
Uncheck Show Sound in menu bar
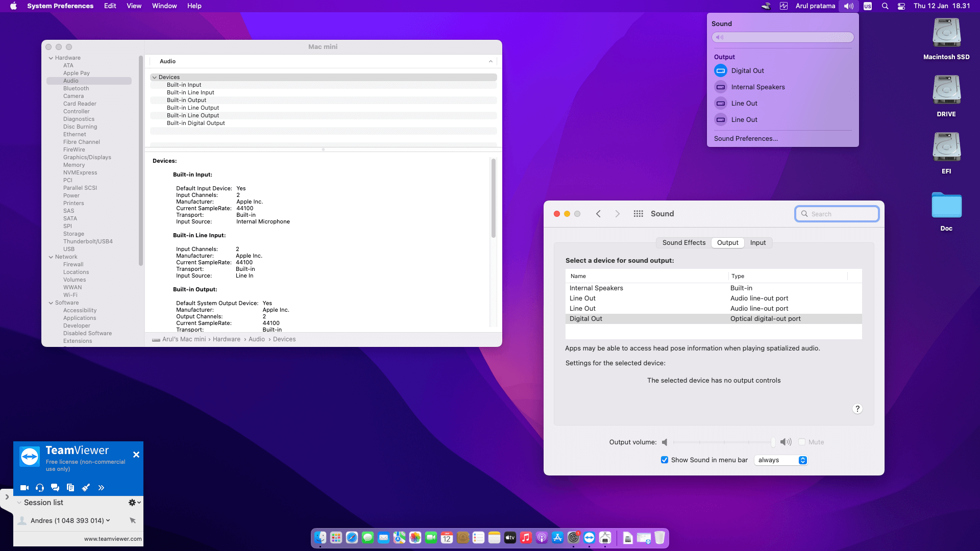(665, 460)
